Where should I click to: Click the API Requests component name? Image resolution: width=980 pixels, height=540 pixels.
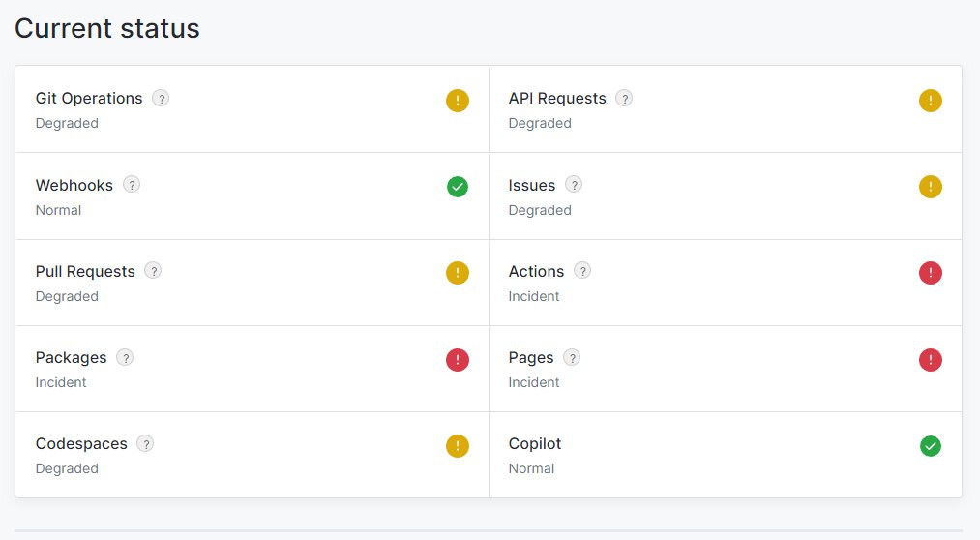(557, 99)
